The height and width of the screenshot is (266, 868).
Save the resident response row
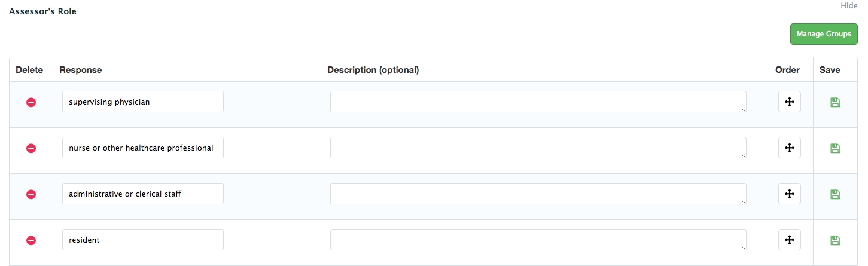(836, 240)
